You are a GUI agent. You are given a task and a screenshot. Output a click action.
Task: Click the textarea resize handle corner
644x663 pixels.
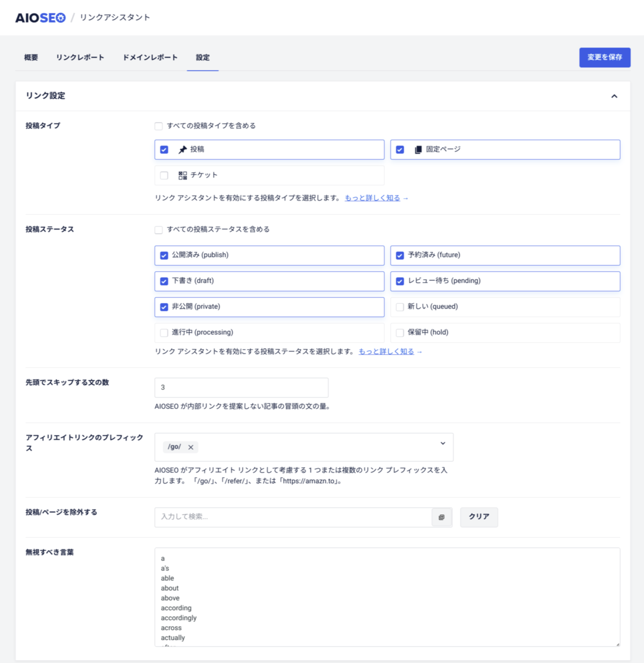click(617, 644)
